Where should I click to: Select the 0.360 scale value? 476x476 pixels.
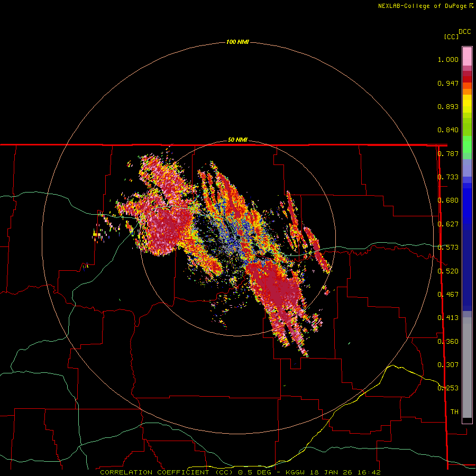pyautogui.click(x=448, y=341)
